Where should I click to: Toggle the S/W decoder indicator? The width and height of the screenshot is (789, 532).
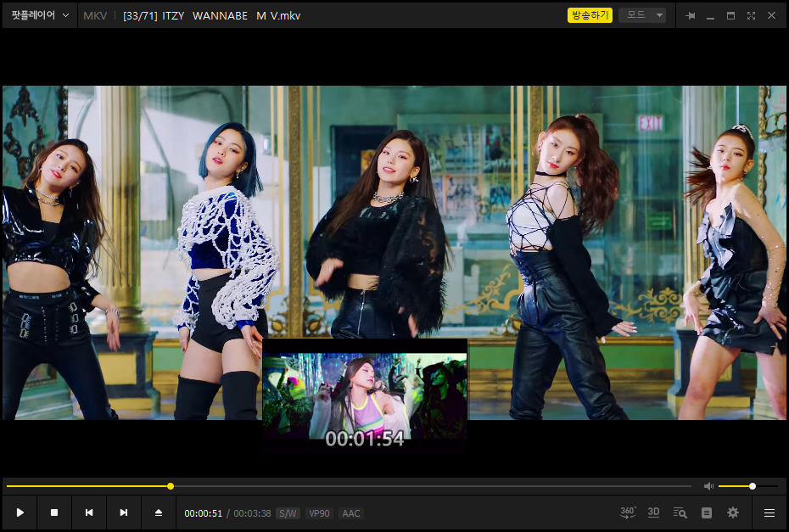click(x=288, y=513)
